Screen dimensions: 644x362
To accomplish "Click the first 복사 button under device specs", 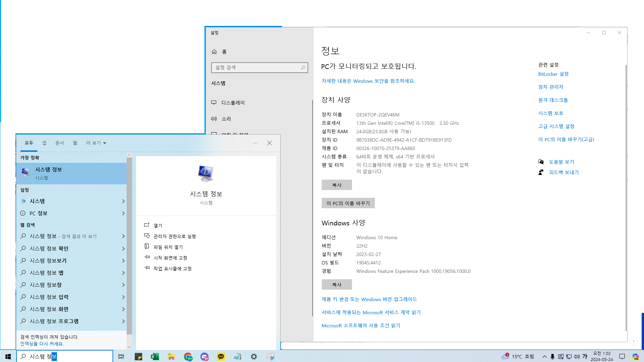I will click(336, 185).
